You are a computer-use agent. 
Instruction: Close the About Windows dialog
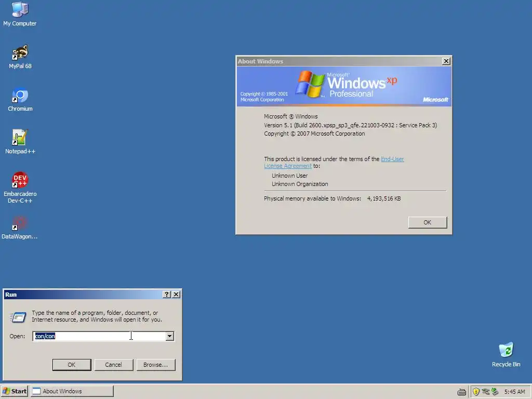tap(446, 61)
